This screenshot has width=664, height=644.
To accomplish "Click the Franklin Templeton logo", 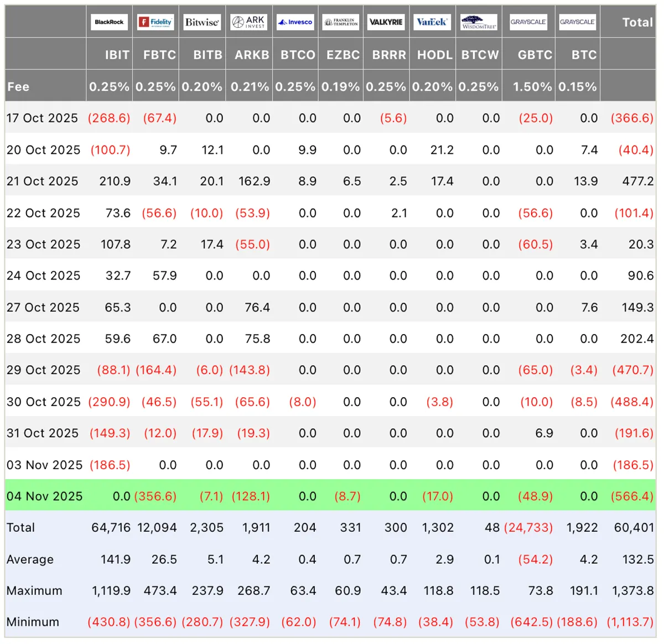I will coord(341,22).
